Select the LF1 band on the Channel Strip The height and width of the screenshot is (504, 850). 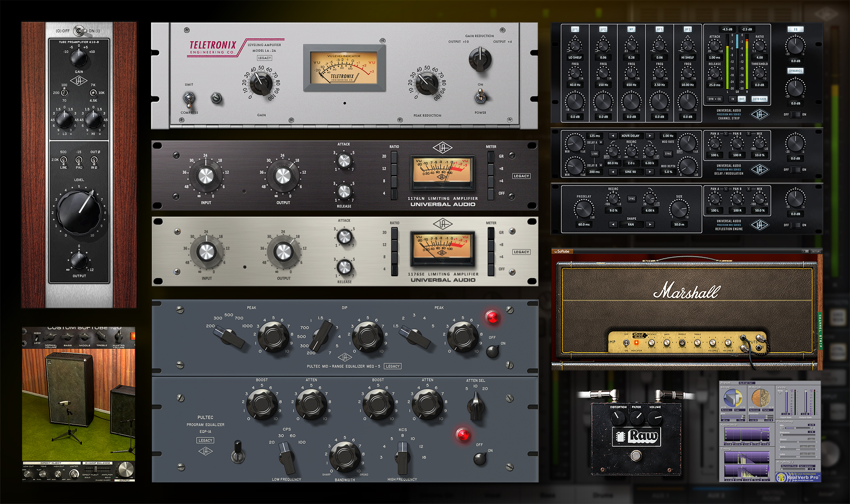(574, 29)
